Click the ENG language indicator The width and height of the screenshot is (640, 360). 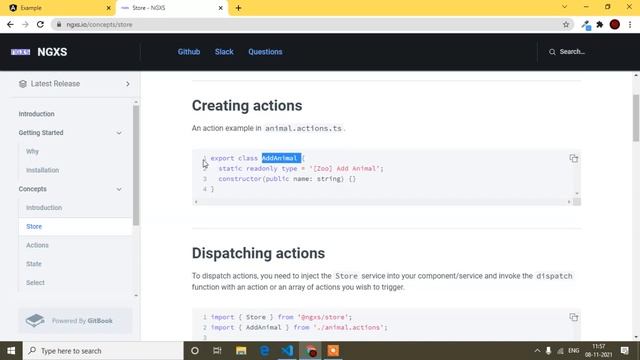click(573, 351)
